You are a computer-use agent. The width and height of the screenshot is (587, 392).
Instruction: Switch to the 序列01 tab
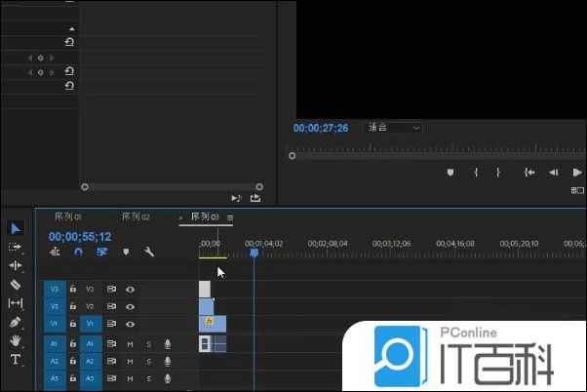[x=66, y=216]
